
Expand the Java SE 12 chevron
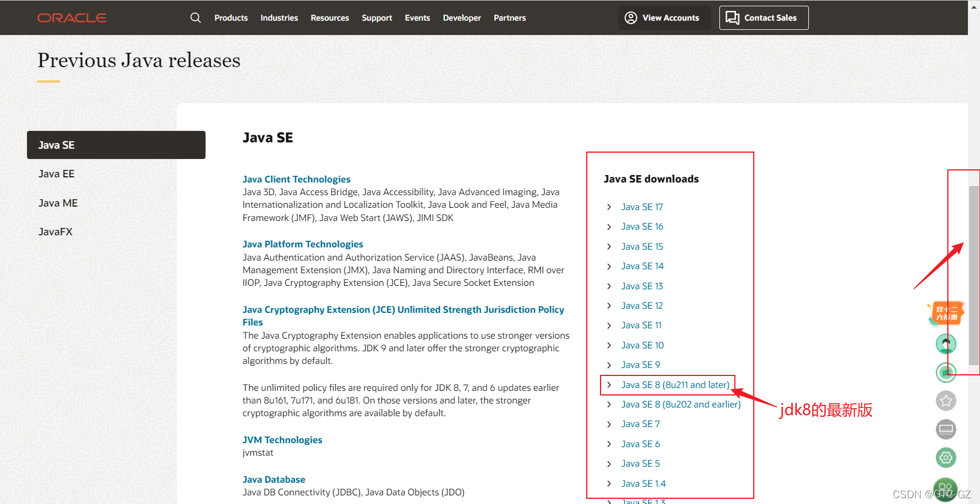(609, 306)
